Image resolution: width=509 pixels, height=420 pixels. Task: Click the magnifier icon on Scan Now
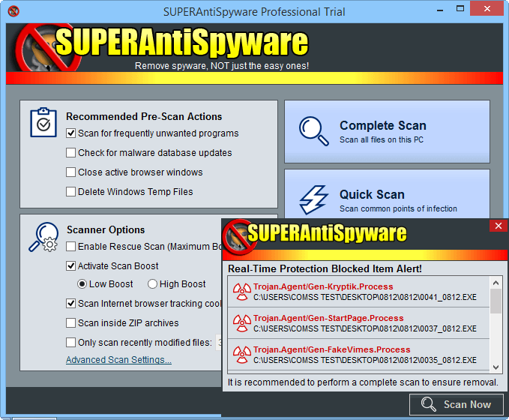[x=429, y=404]
